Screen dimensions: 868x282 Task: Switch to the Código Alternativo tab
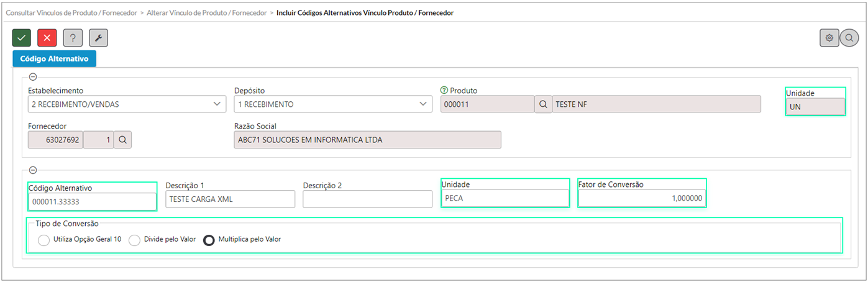[x=54, y=59]
